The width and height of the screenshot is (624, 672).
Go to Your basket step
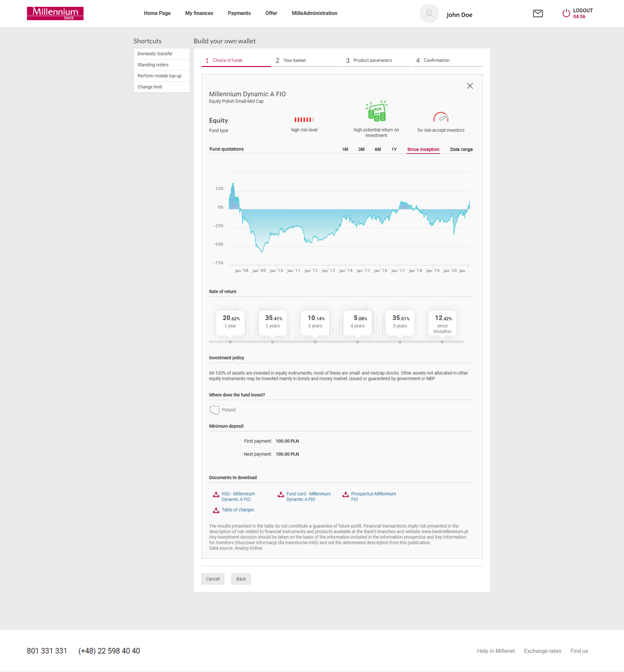pos(294,60)
